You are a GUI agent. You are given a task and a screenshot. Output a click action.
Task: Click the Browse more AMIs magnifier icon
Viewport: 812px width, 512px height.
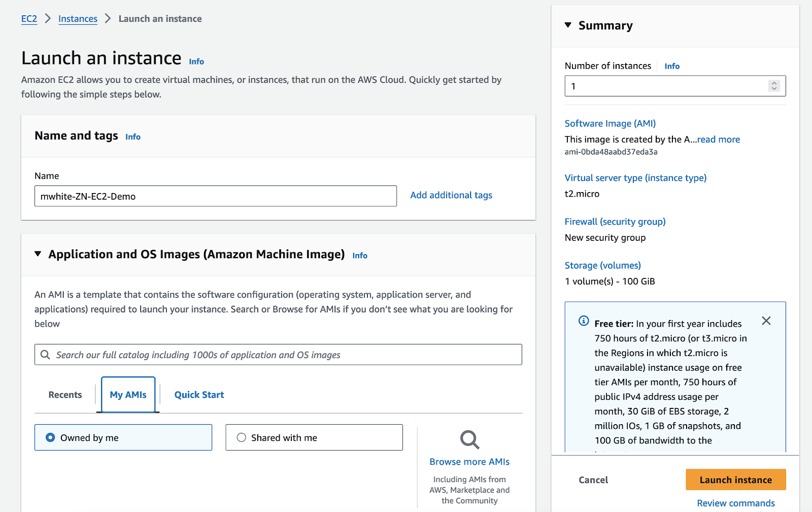point(469,439)
